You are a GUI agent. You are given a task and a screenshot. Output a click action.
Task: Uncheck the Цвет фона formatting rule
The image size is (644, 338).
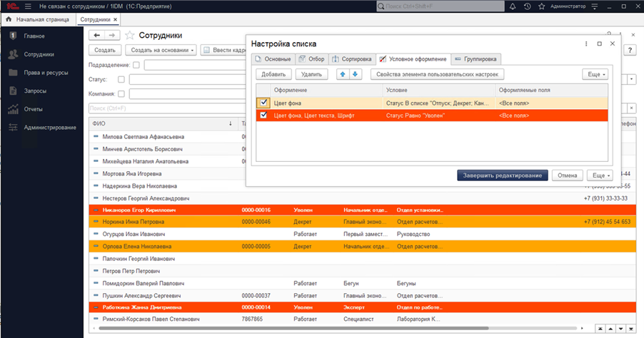coord(264,103)
